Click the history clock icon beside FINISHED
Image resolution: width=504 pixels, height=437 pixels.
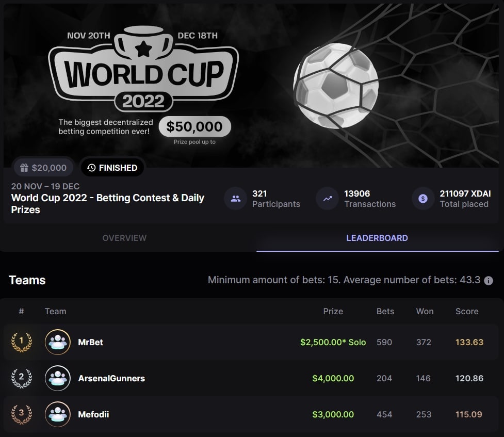tap(91, 168)
